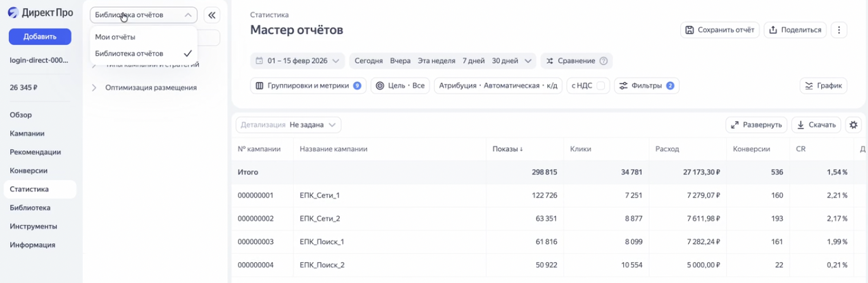Open Фильтры with 2 active filters
The image size is (868, 283).
coord(646,86)
